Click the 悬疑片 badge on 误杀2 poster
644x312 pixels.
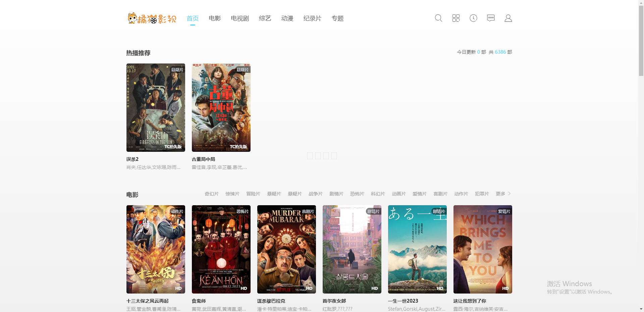pos(177,70)
